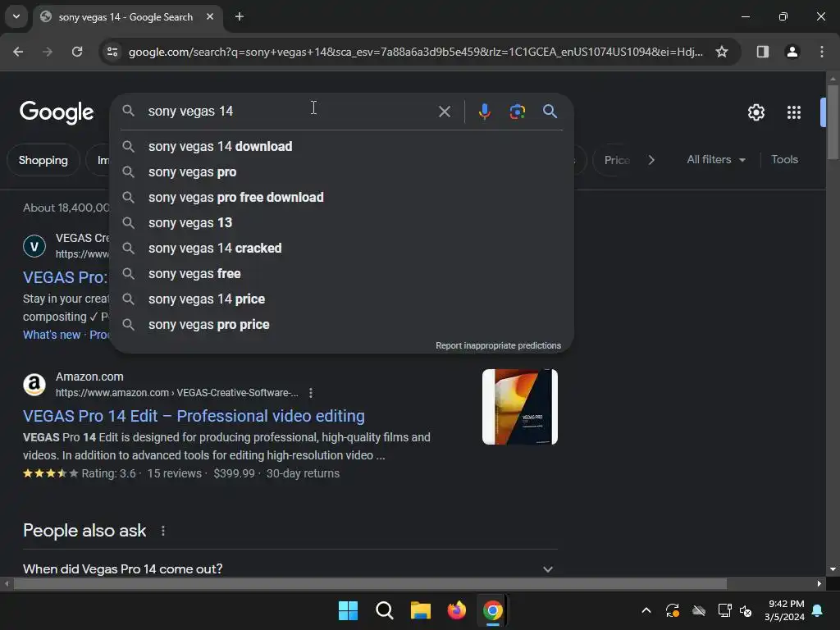Open Chrome profile icon
The width and height of the screenshot is (840, 630).
[792, 52]
